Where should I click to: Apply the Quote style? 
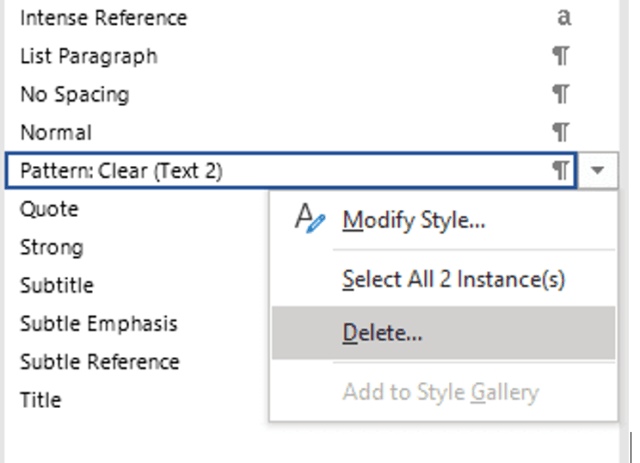click(49, 209)
